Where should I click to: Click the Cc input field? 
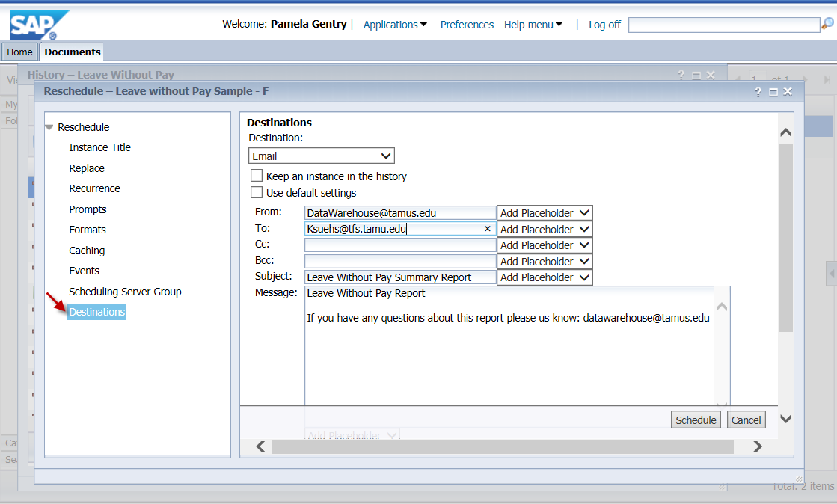(400, 245)
